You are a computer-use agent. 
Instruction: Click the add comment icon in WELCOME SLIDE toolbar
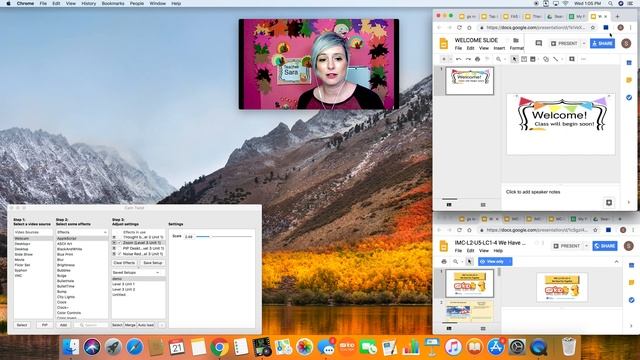click(x=572, y=59)
